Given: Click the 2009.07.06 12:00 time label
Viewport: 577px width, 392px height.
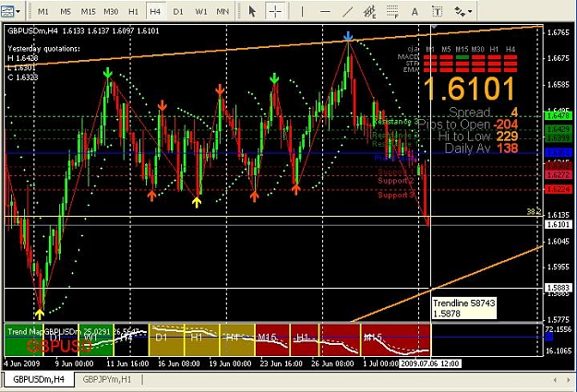Looking at the screenshot, I should tap(429, 363).
